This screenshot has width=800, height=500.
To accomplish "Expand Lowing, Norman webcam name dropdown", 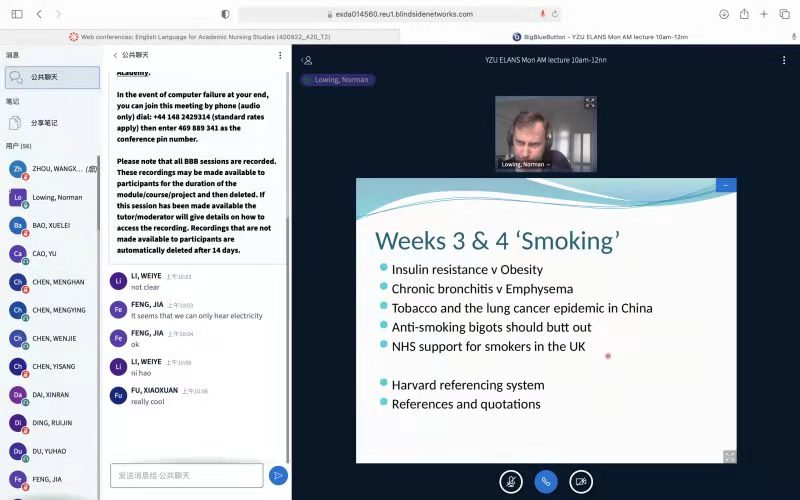I will [x=526, y=164].
